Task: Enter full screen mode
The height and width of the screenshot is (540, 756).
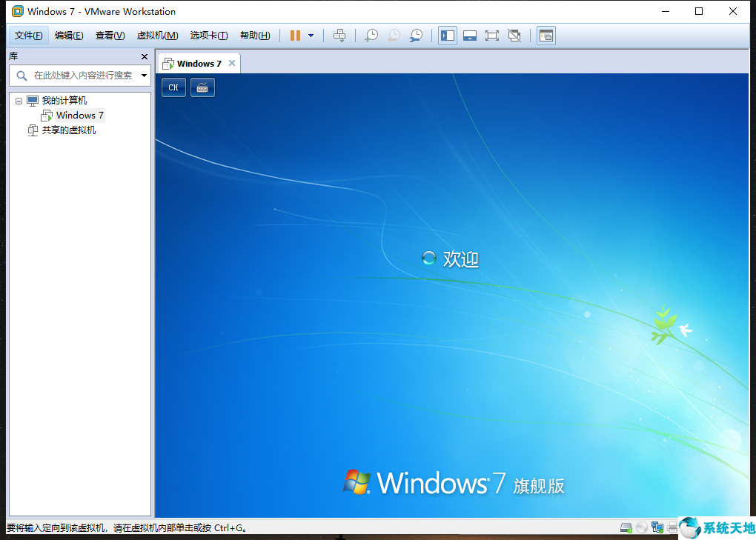Action: coord(492,35)
